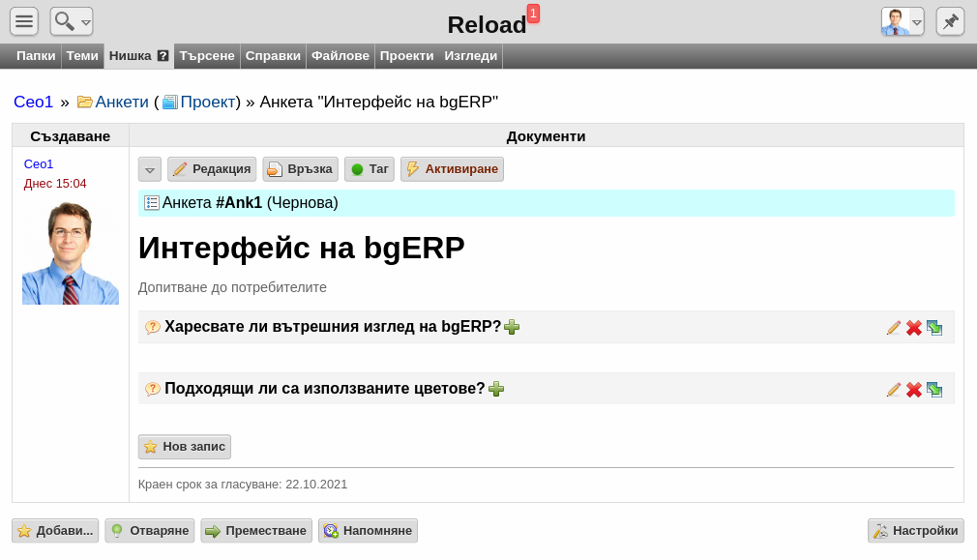Click the Нов запис button
Image resolution: width=977 pixels, height=560 pixels.
pyautogui.click(x=185, y=447)
